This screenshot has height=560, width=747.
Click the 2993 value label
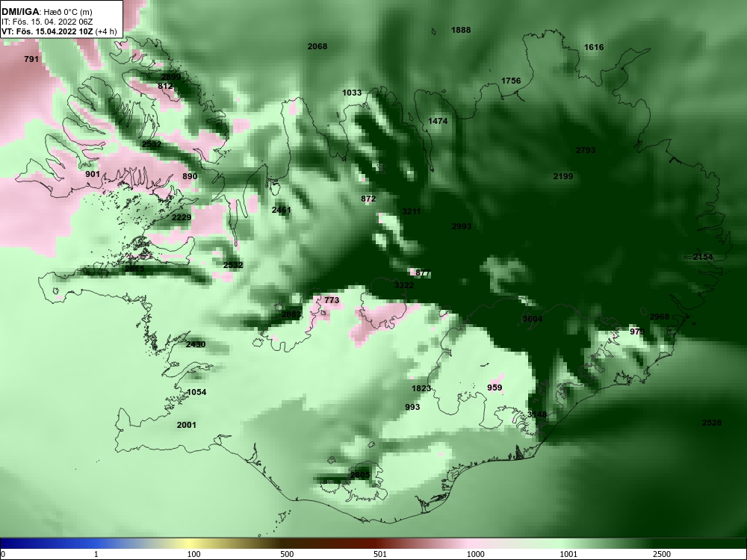coord(461,227)
